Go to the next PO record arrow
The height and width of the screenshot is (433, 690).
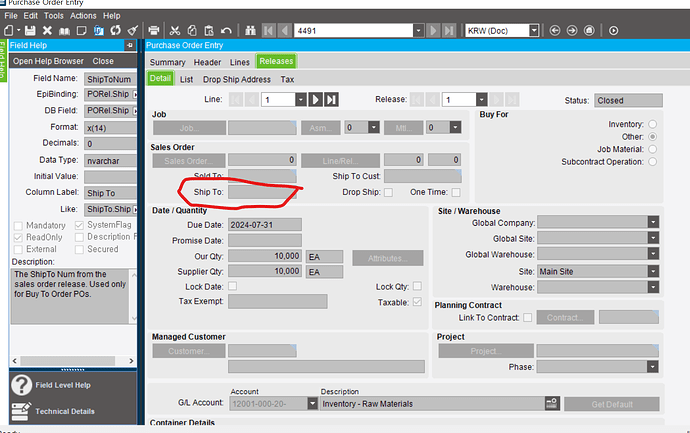pyautogui.click(x=433, y=30)
